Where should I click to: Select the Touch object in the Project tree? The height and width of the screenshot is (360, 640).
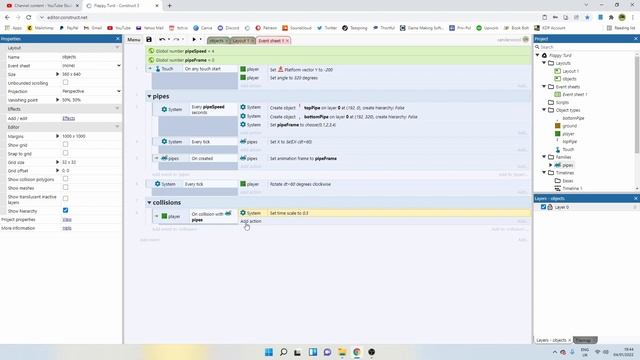(x=568, y=149)
